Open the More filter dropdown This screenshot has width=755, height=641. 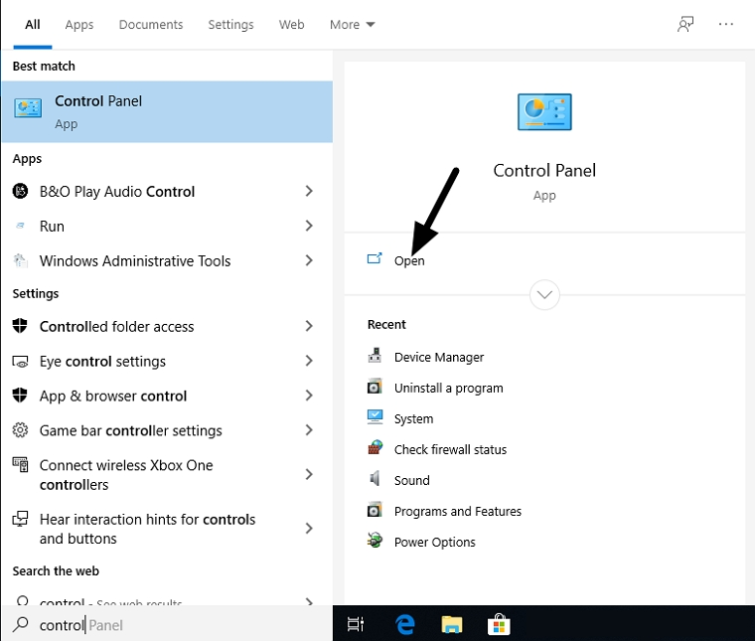352,24
